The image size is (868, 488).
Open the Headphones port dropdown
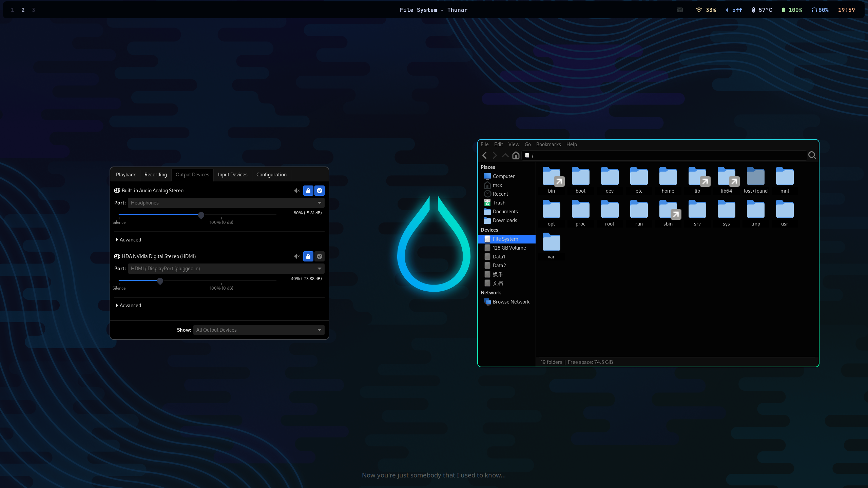226,203
